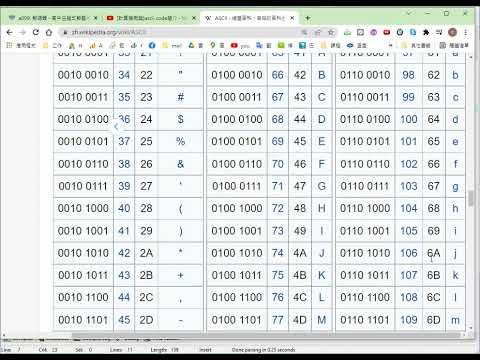The image size is (480, 360).
Task: Go forward in browser history
Action: click(23, 32)
